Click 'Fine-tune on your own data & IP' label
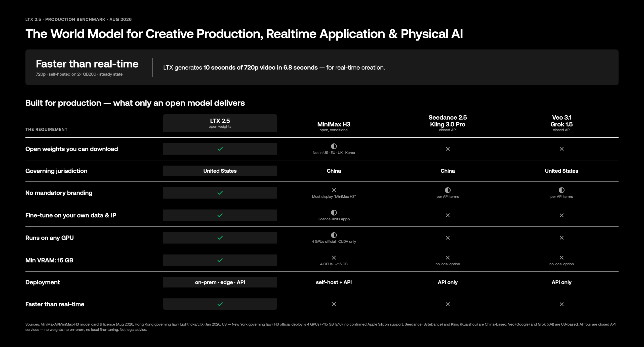 click(x=71, y=215)
